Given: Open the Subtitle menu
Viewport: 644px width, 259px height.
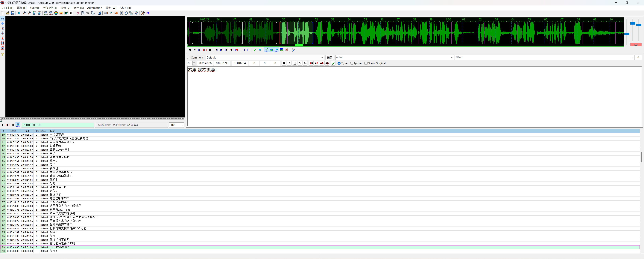Looking at the screenshot, I should pos(35,8).
